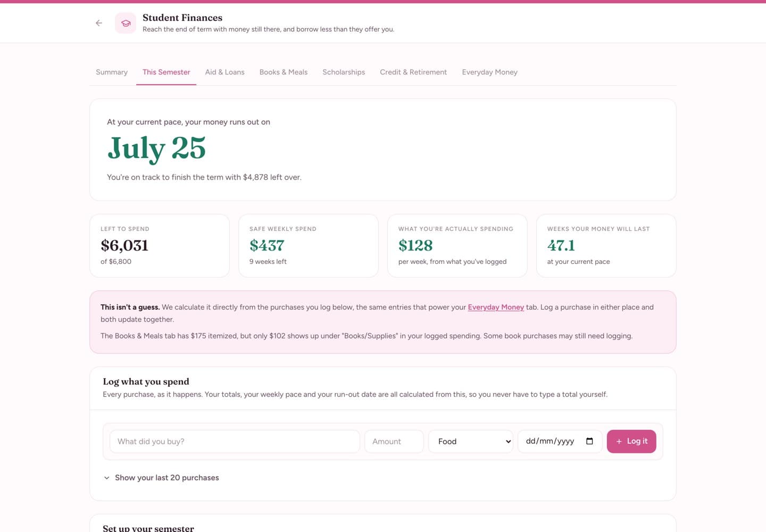This screenshot has width=766, height=532.
Task: Click the back arrow icon
Action: pos(99,23)
